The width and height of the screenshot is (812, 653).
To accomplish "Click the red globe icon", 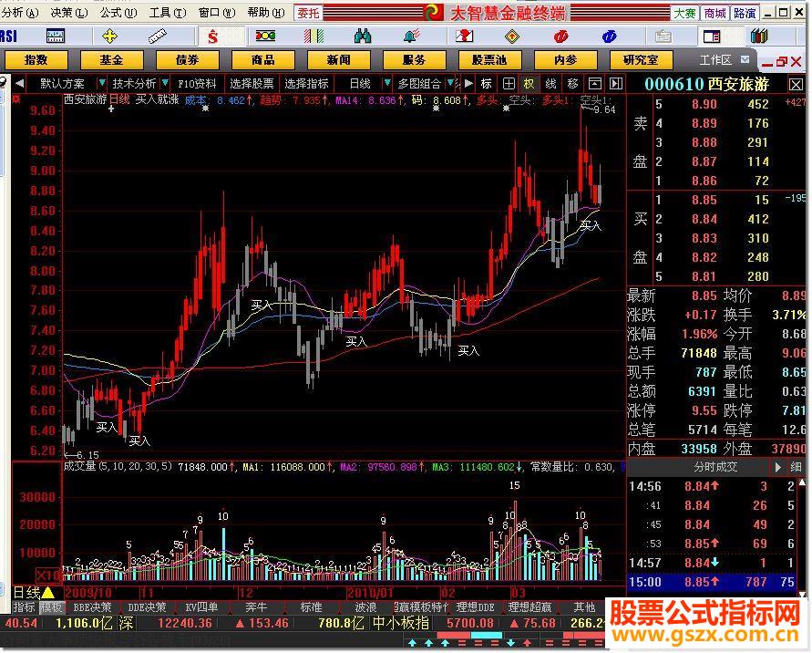I will click(x=560, y=36).
